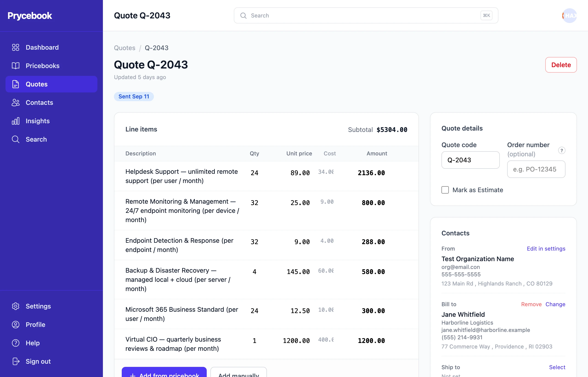
Task: Click the ⌘K shortcut badge
Action: (486, 15)
